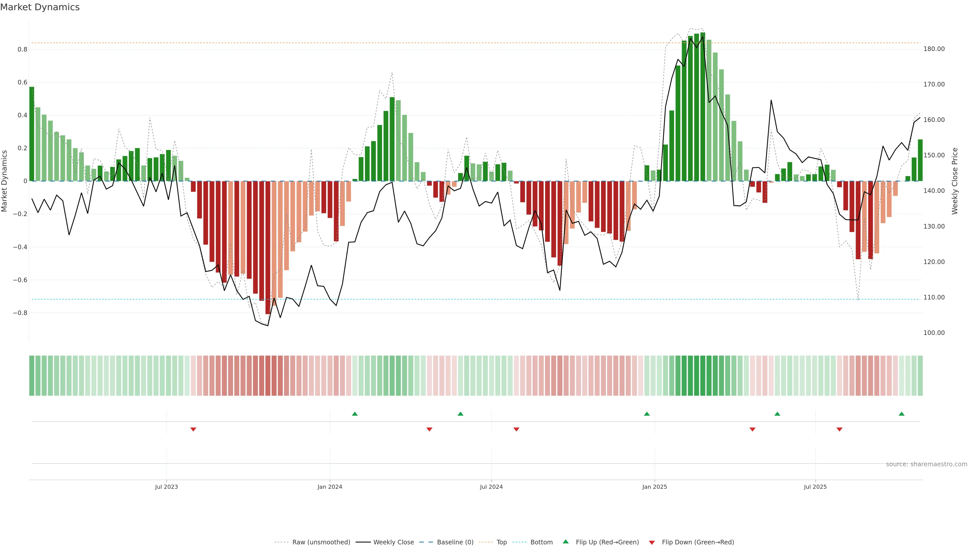
Task: Click the first red Flip Down marker after Jul 2023
Action: (x=193, y=429)
